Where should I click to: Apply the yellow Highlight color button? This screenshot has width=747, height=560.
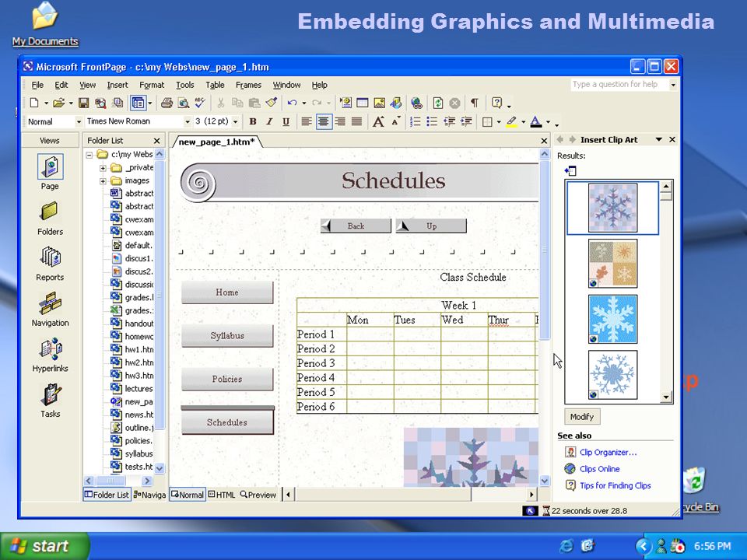click(x=511, y=122)
